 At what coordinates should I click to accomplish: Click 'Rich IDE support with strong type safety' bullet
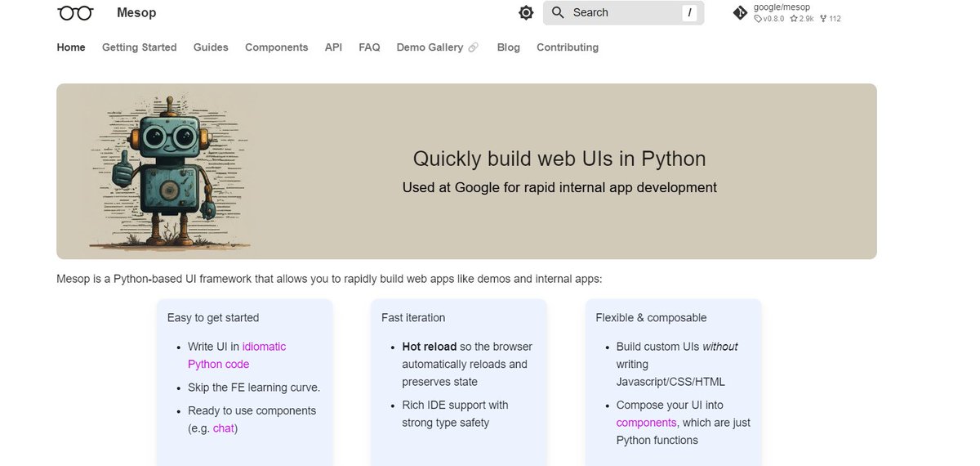point(455,414)
